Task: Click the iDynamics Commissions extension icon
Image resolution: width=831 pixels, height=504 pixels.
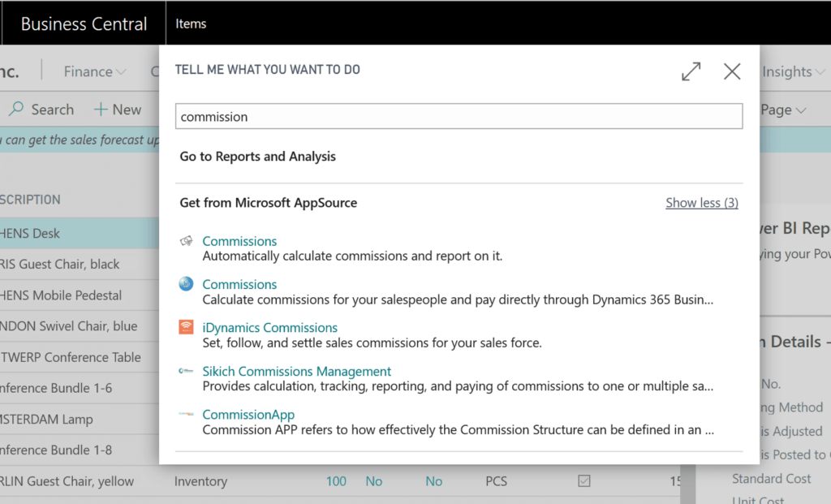Action: click(186, 327)
